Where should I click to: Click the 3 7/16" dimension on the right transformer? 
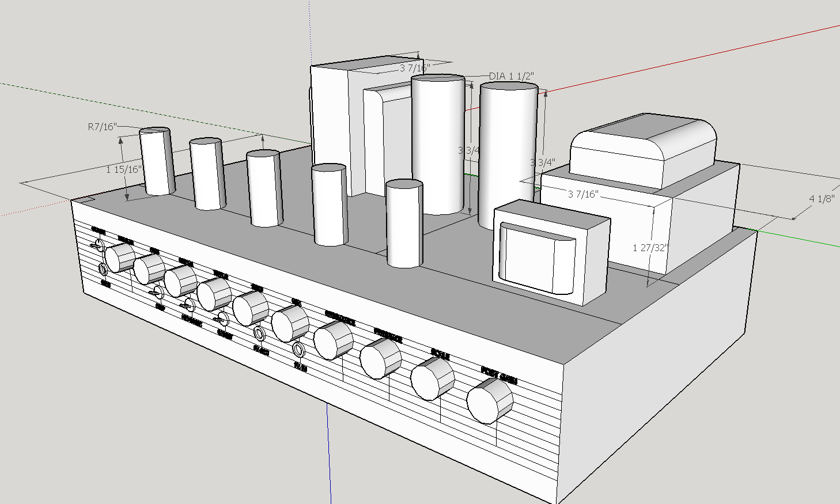point(583,194)
